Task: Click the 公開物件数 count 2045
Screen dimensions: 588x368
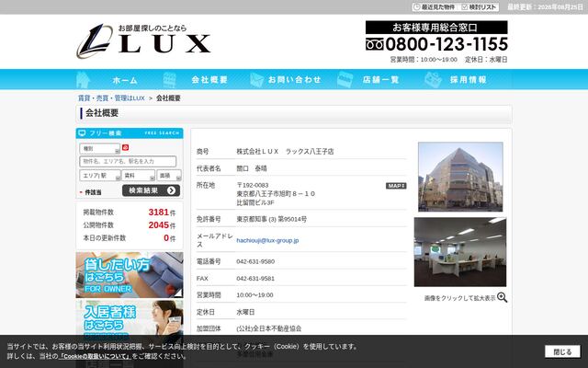Action: coord(159,224)
